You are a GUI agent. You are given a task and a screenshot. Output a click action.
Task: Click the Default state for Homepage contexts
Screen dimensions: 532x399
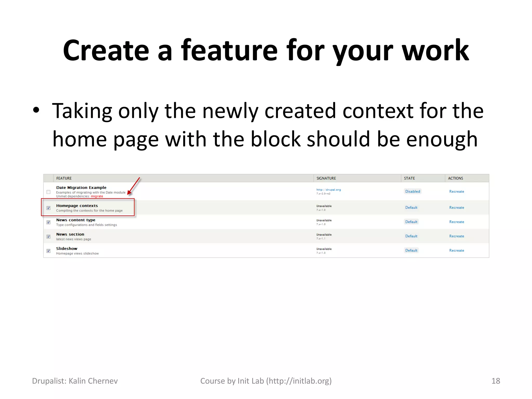[x=411, y=208]
